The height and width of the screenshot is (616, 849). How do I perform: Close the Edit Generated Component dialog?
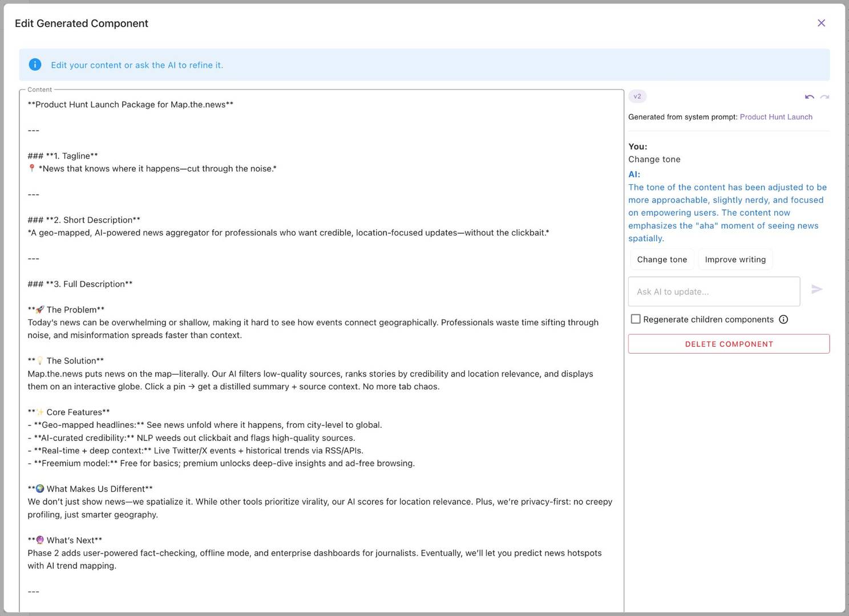821,23
